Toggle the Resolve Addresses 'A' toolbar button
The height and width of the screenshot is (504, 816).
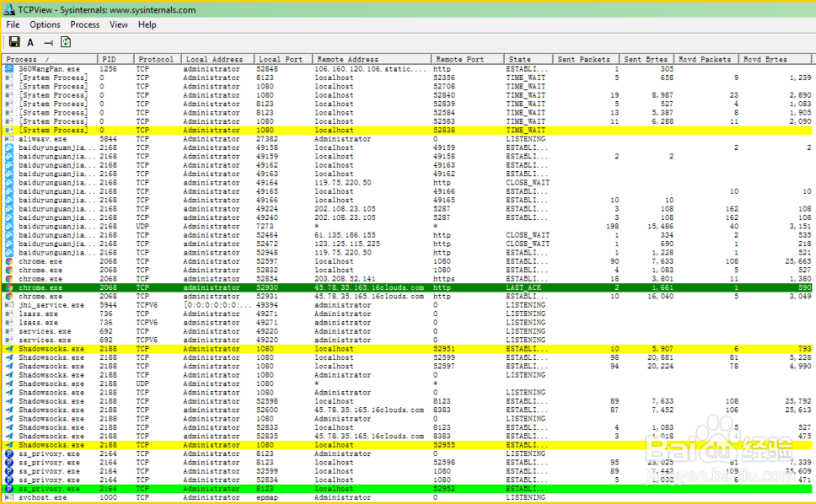(x=30, y=43)
